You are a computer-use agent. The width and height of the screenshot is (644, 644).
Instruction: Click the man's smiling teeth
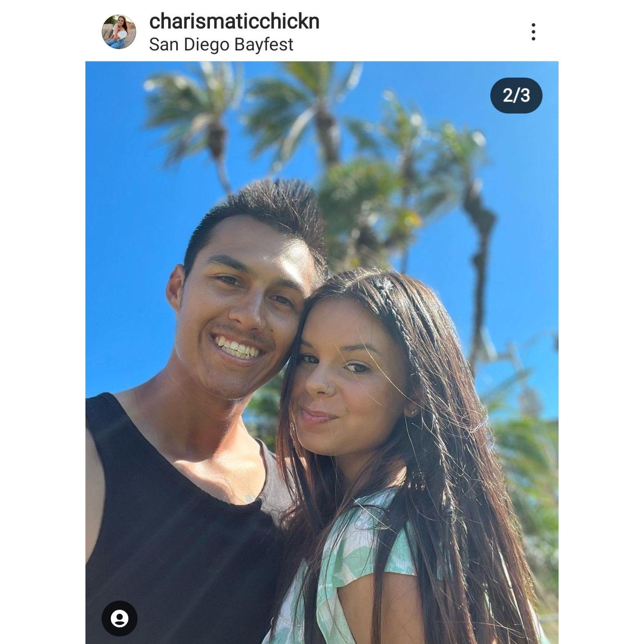tap(237, 348)
